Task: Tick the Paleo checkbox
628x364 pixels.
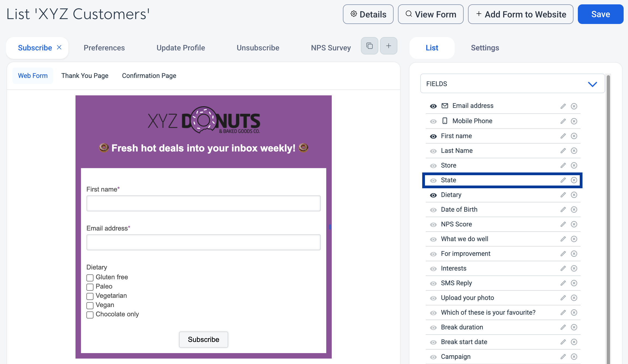Action: (90, 287)
